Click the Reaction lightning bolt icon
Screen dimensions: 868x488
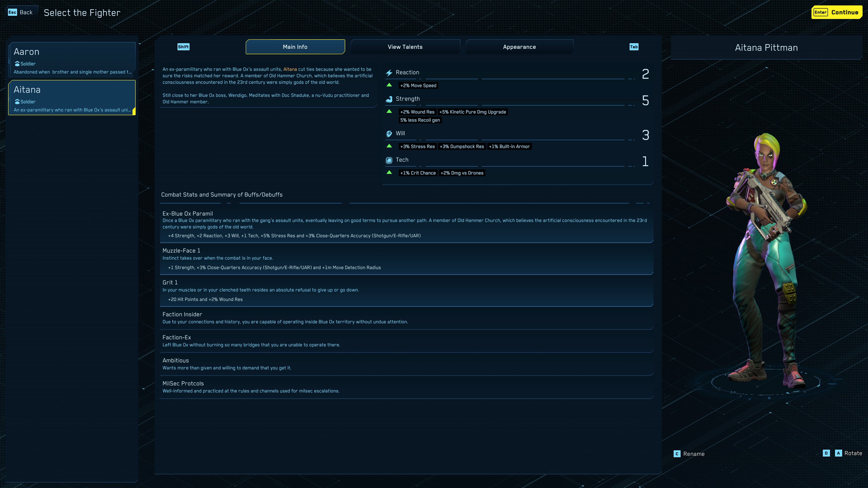click(389, 73)
